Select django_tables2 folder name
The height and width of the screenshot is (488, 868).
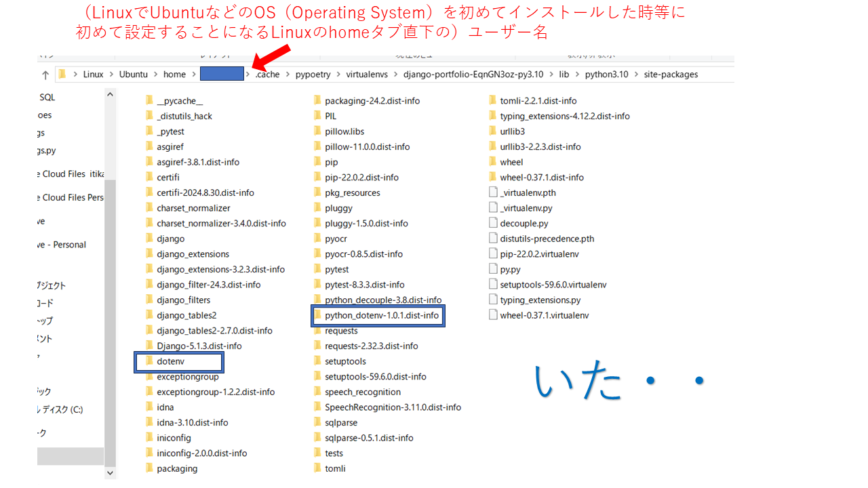pyautogui.click(x=186, y=315)
